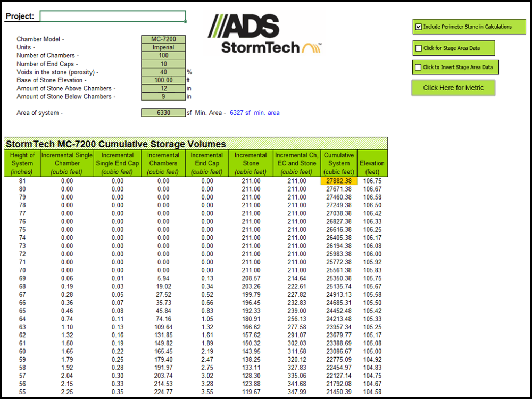Select Amount of Stone Below Chambers value
Image resolution: width=532 pixels, height=399 pixels.
click(x=163, y=97)
